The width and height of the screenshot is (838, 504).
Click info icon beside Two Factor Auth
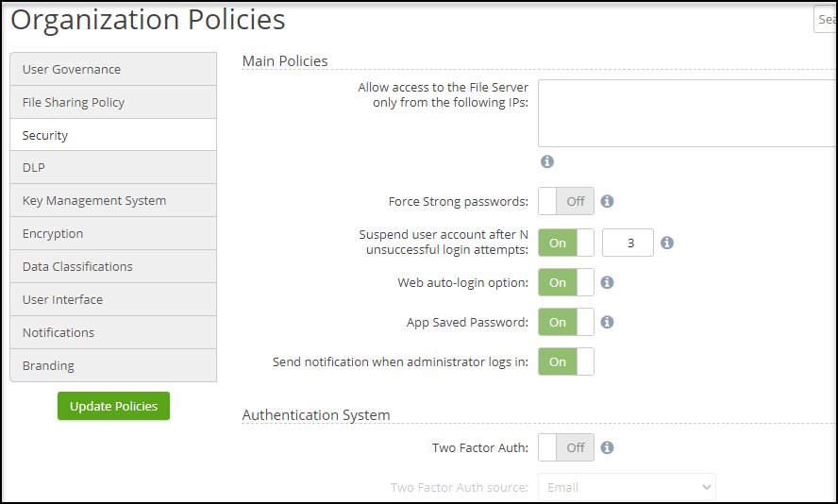[607, 447]
